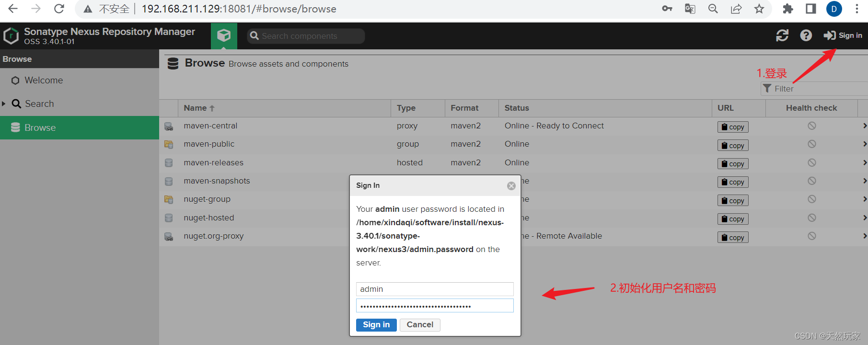
Task: Select Browse in the sidebar
Action: click(80, 127)
